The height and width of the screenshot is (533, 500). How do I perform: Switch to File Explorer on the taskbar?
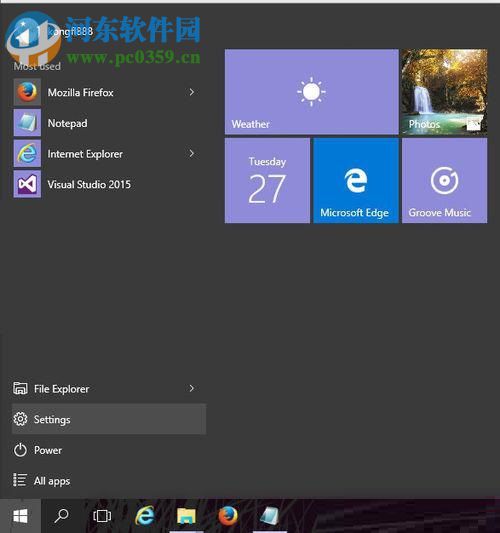pos(186,516)
